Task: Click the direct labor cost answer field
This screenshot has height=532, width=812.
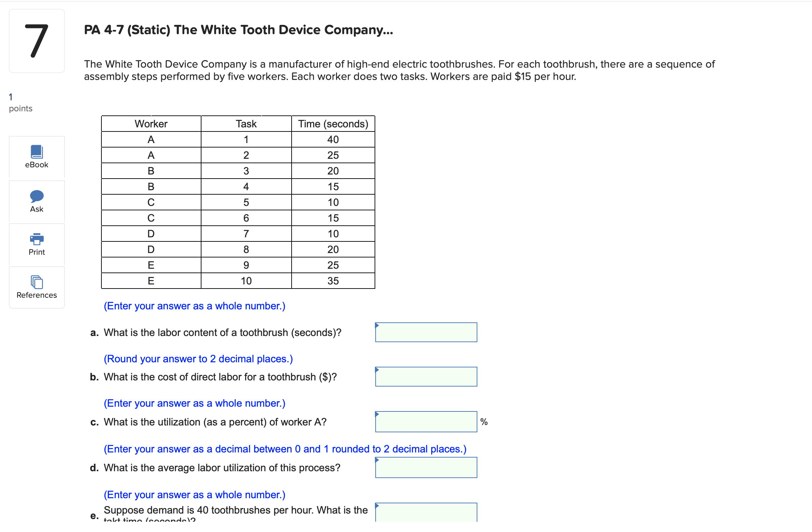Action: tap(426, 376)
